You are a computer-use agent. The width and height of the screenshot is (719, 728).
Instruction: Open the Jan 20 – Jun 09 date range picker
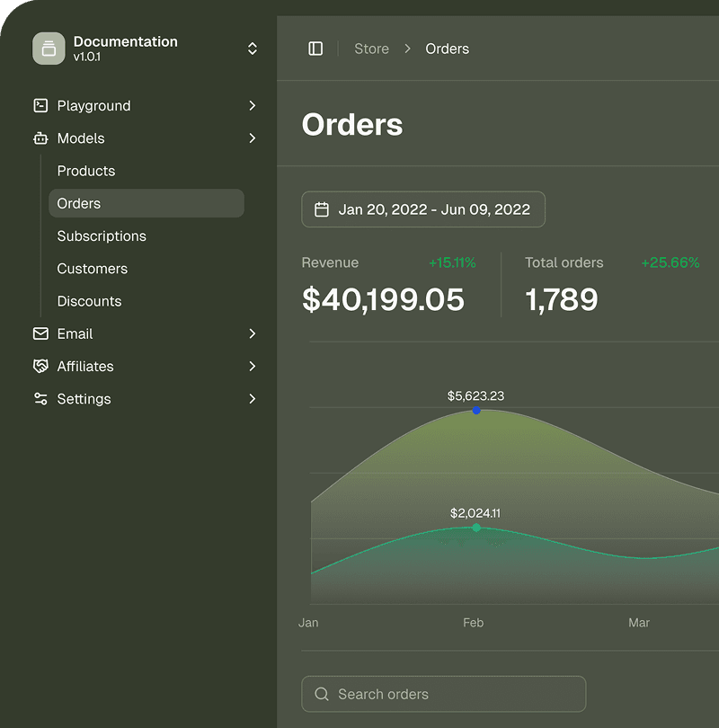pyautogui.click(x=423, y=209)
